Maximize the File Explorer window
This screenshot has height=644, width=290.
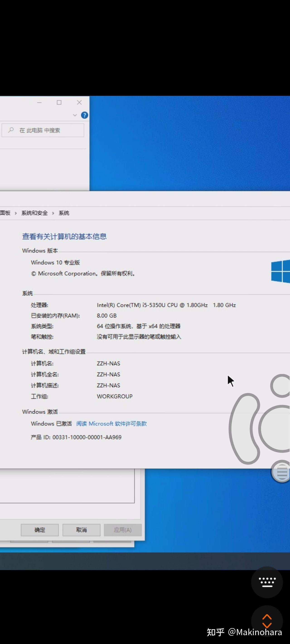click(59, 103)
